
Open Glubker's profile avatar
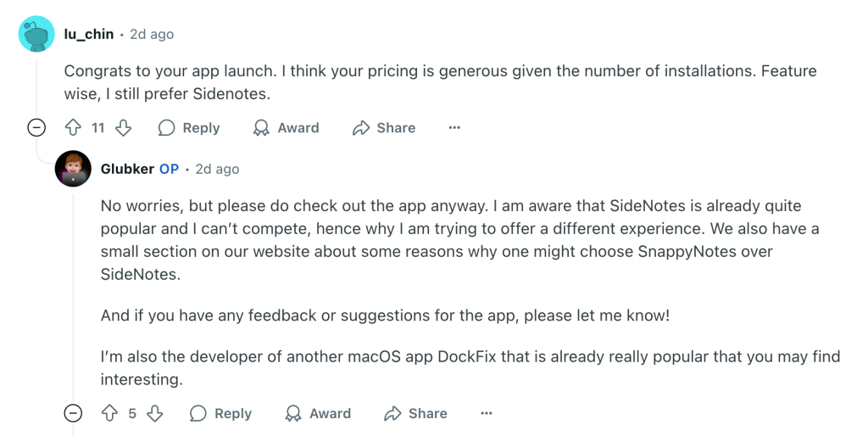pos(73,169)
